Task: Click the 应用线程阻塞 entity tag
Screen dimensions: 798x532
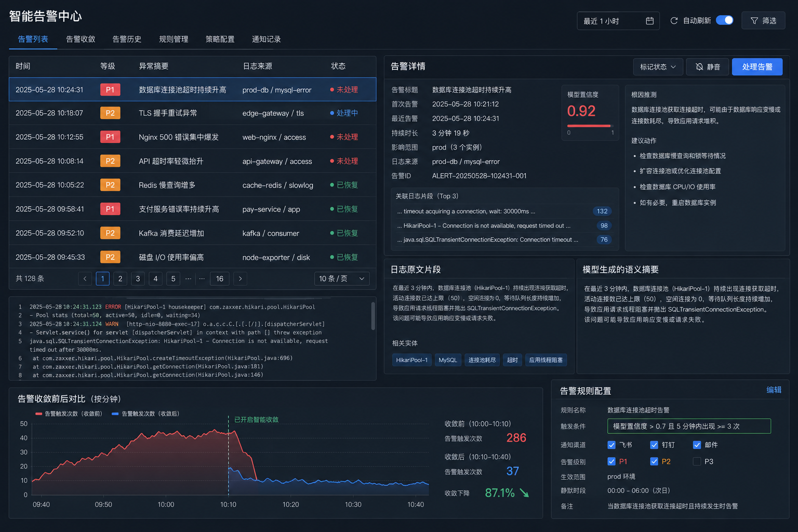Action: pyautogui.click(x=546, y=360)
